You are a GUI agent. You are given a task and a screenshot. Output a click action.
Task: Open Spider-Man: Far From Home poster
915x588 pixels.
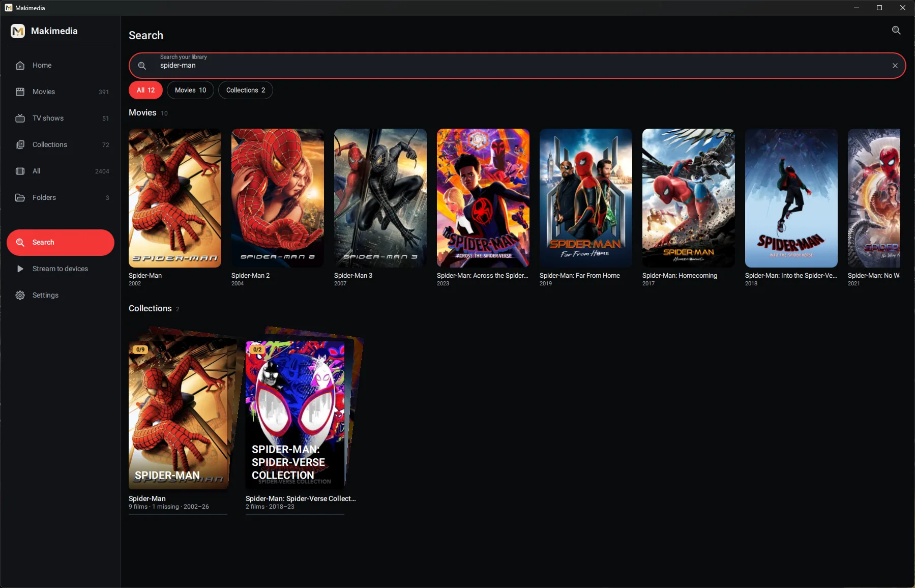coord(586,198)
